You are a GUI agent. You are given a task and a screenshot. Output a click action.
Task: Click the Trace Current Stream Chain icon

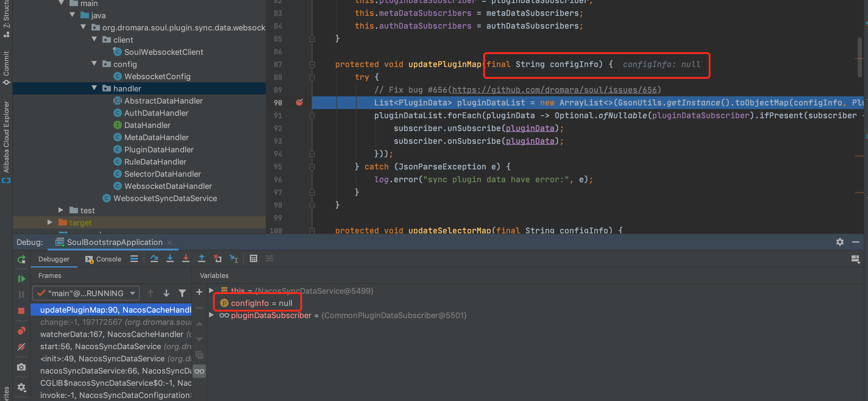(269, 258)
